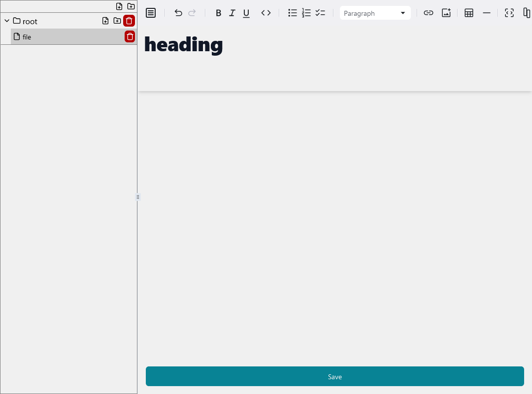Insert a horizontal rule

click(x=487, y=13)
